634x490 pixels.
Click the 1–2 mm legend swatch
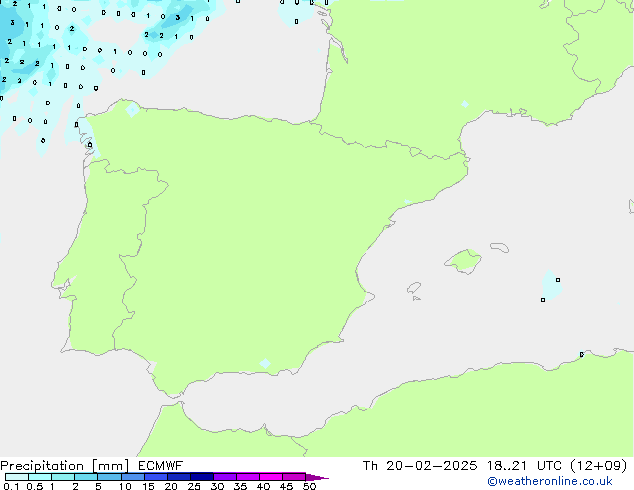pos(63,477)
